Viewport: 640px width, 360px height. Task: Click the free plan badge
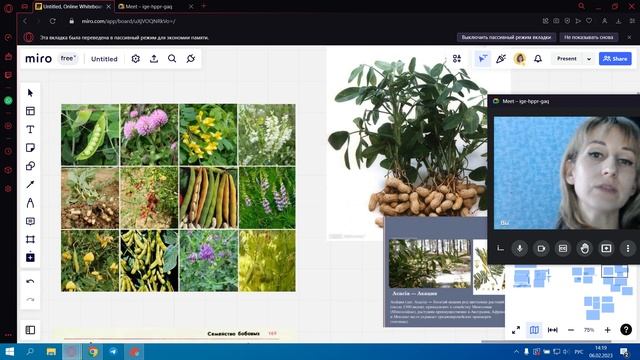click(x=68, y=59)
